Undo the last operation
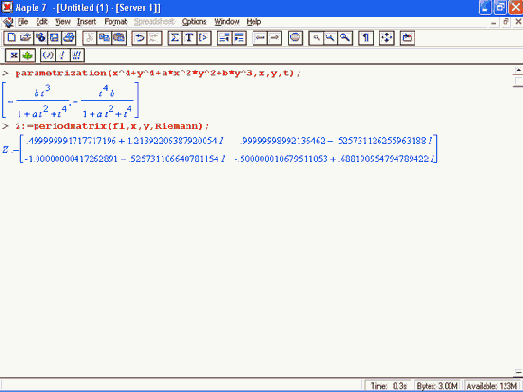Image resolution: width=523 pixels, height=392 pixels. click(x=139, y=38)
